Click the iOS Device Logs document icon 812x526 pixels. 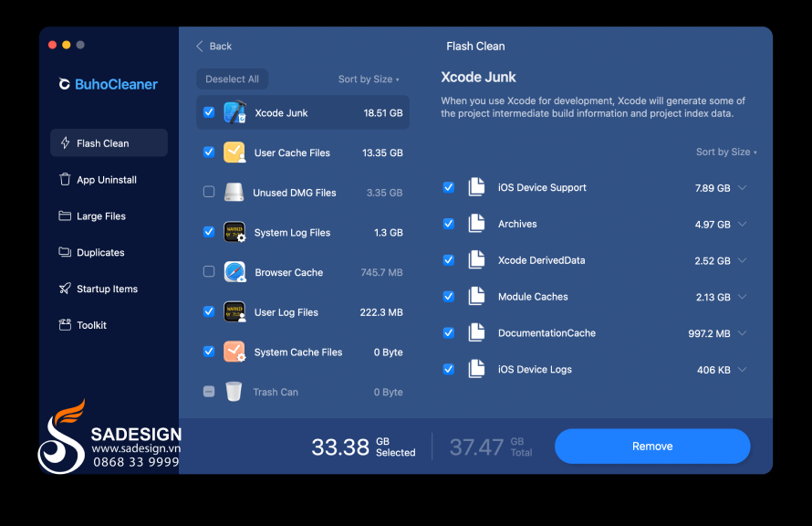click(x=476, y=368)
